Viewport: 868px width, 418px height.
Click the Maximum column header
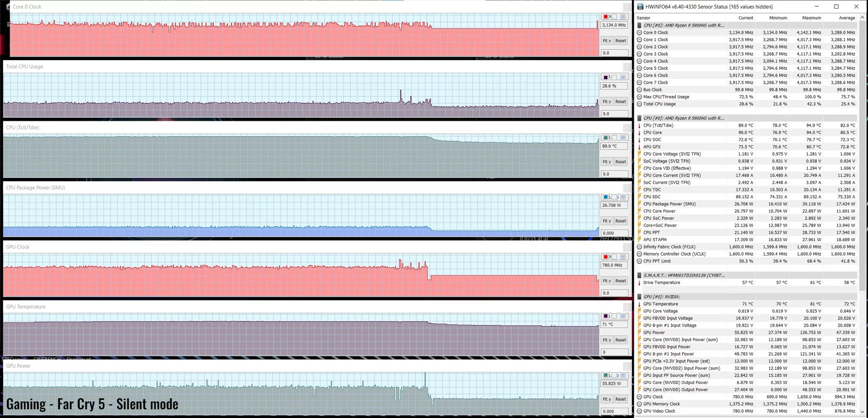(x=811, y=18)
